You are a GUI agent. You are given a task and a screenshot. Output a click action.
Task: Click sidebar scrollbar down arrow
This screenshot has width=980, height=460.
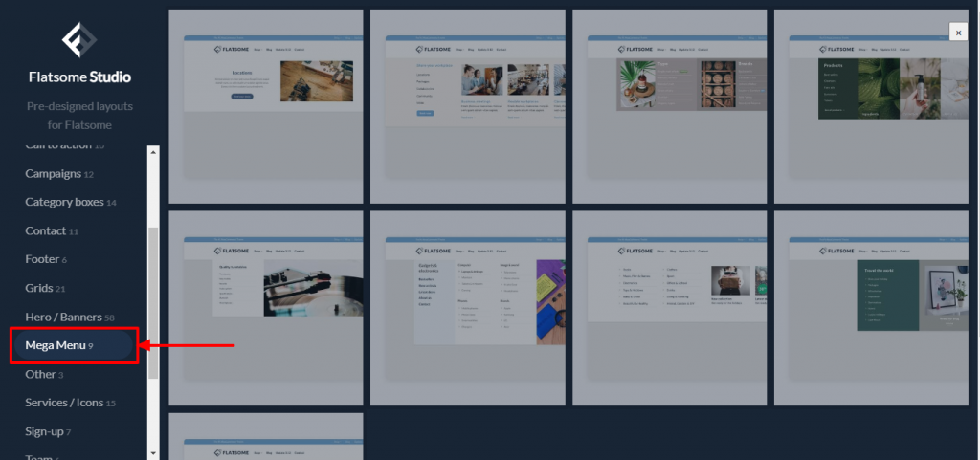click(x=154, y=453)
